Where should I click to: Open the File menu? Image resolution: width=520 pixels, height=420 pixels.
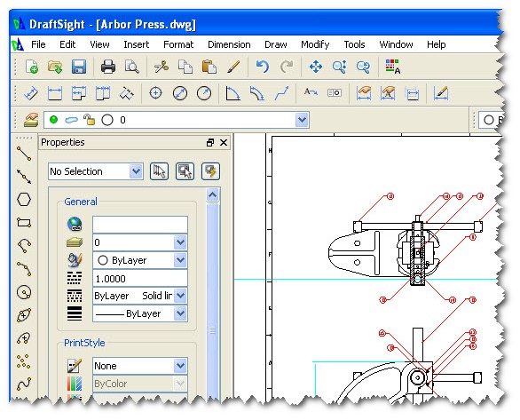pos(38,44)
